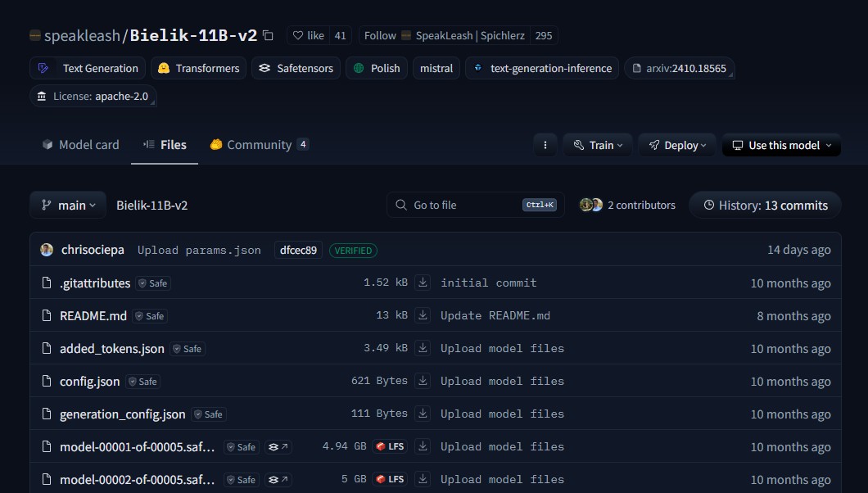Expand the main branch dropdown
Image resolution: width=868 pixels, height=493 pixels.
68,205
